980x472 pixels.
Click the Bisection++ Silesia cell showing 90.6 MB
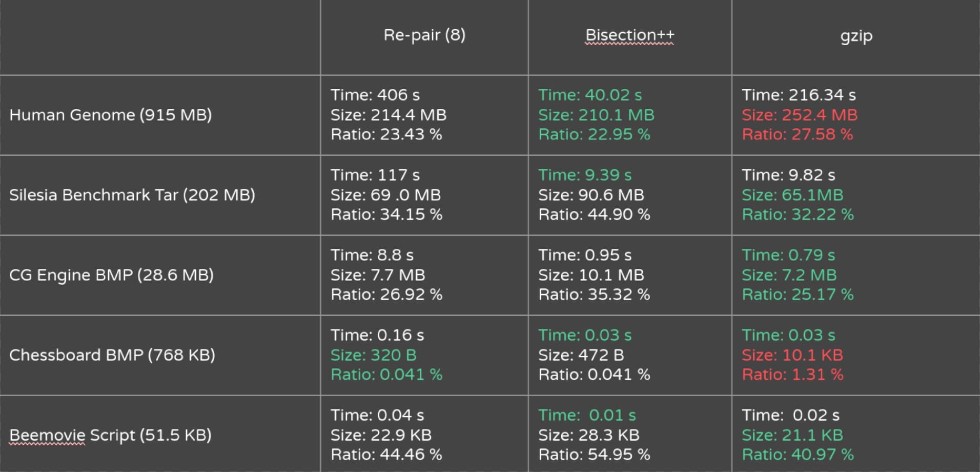tap(630, 195)
